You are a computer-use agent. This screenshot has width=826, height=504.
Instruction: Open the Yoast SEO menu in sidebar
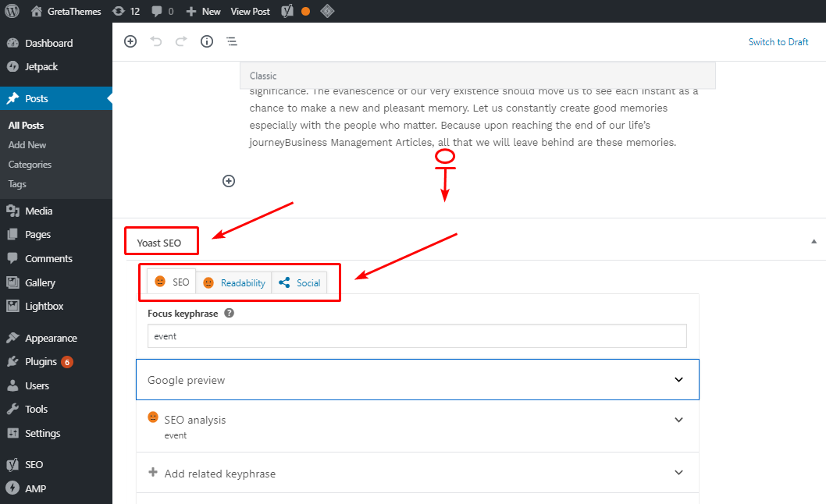(56, 464)
